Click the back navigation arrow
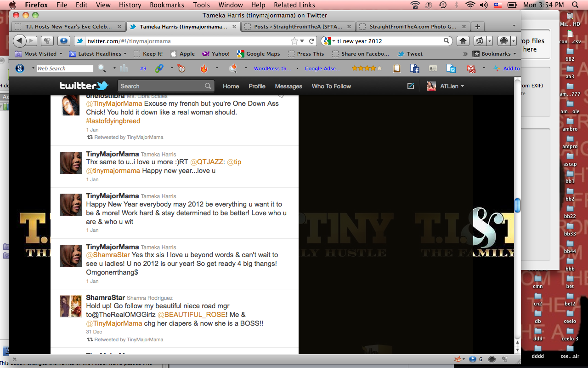The image size is (588, 368). [x=20, y=41]
